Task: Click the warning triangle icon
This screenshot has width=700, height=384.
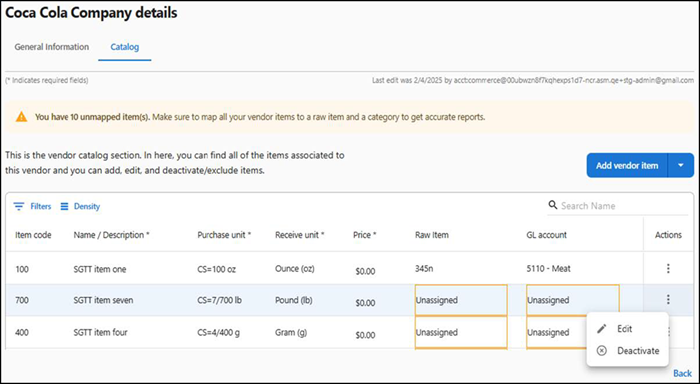Action: (x=21, y=117)
